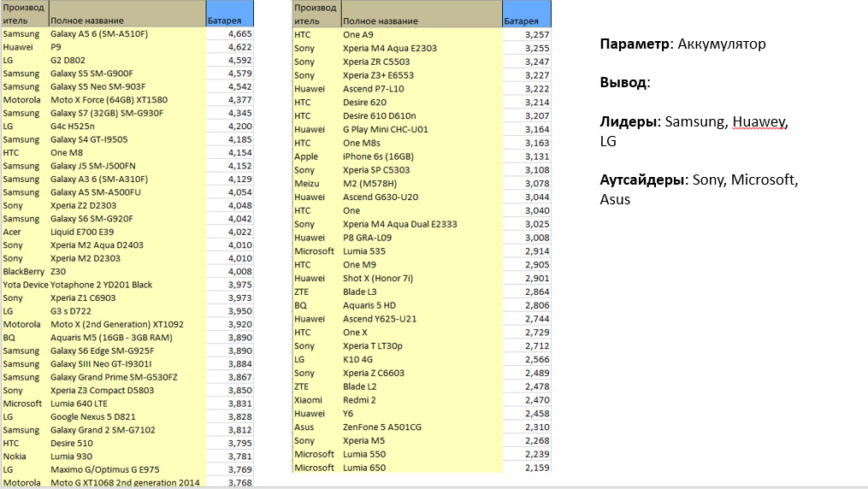Screen dimensions: 868x489
Task: Click the 'Батарея' header in left table
Action: pyautogui.click(x=230, y=14)
